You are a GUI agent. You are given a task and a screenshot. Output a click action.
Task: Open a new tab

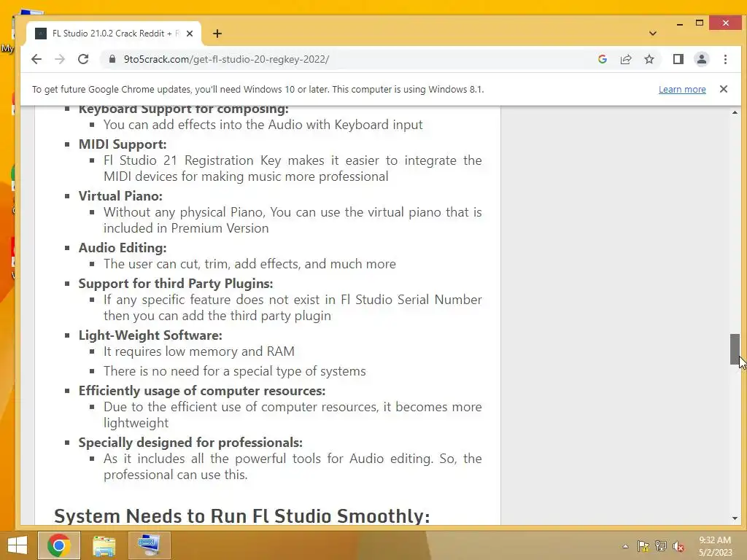click(217, 34)
